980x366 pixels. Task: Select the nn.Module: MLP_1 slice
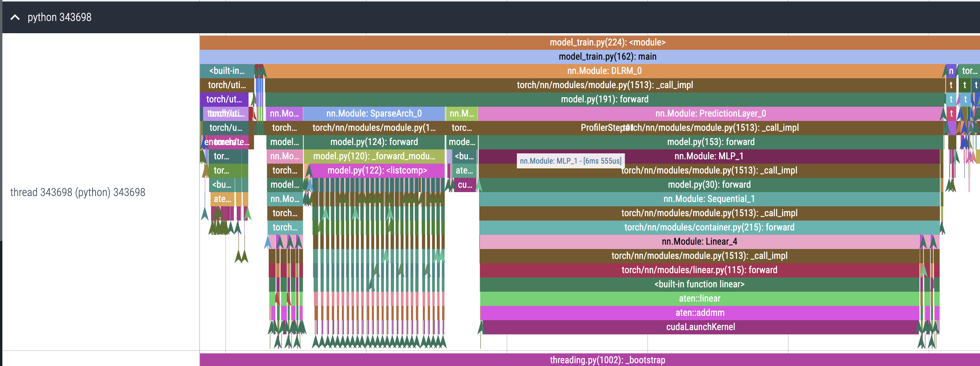point(709,156)
